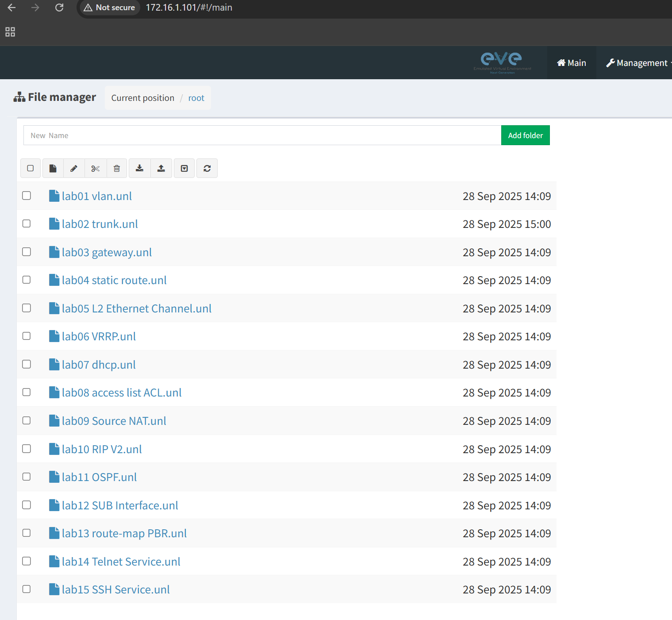The image size is (672, 620).
Task: Open the browser apps grid icon
Action: click(x=10, y=32)
